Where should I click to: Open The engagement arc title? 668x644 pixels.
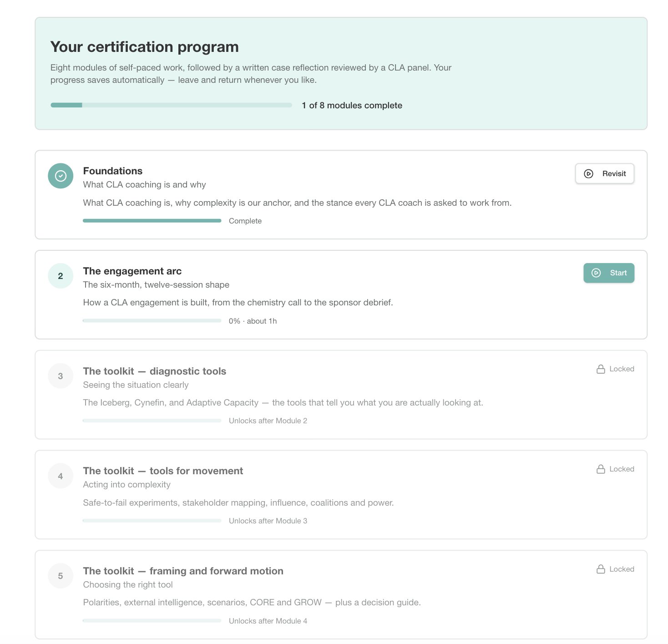(132, 271)
